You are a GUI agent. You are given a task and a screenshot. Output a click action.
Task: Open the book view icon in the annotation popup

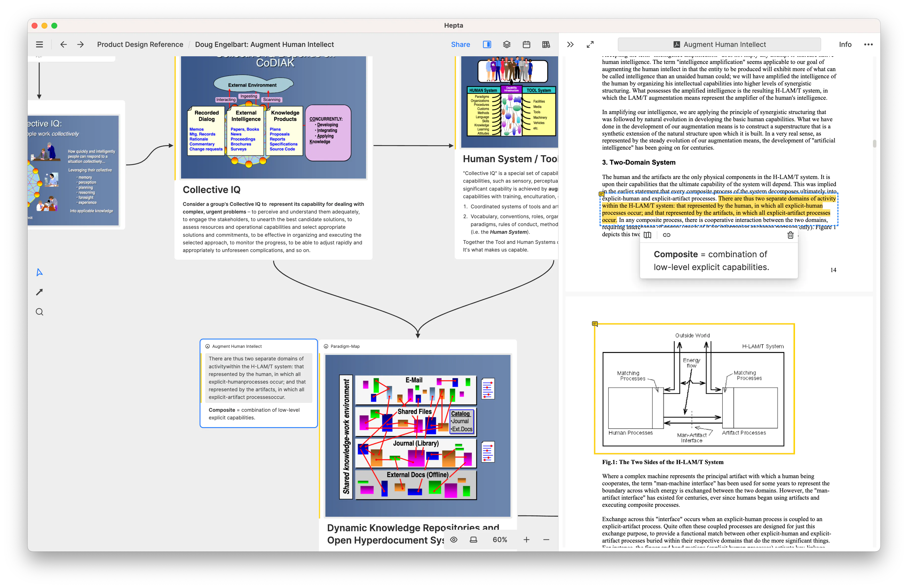647,235
